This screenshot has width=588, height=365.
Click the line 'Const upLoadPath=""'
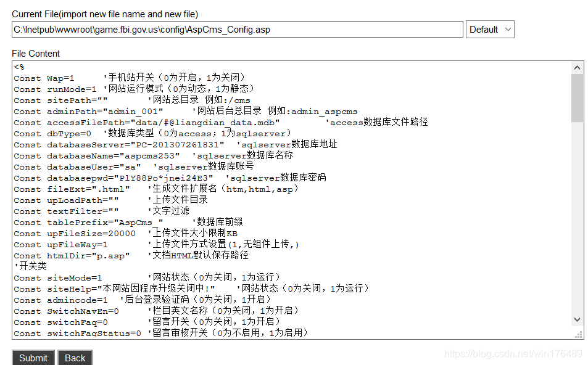coord(110,200)
